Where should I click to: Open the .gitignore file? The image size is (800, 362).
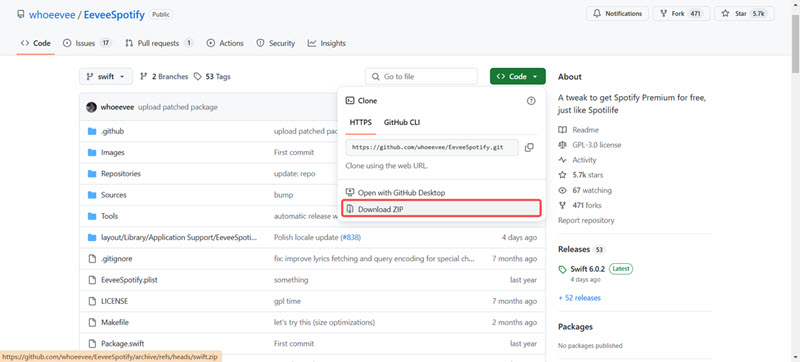click(x=116, y=258)
